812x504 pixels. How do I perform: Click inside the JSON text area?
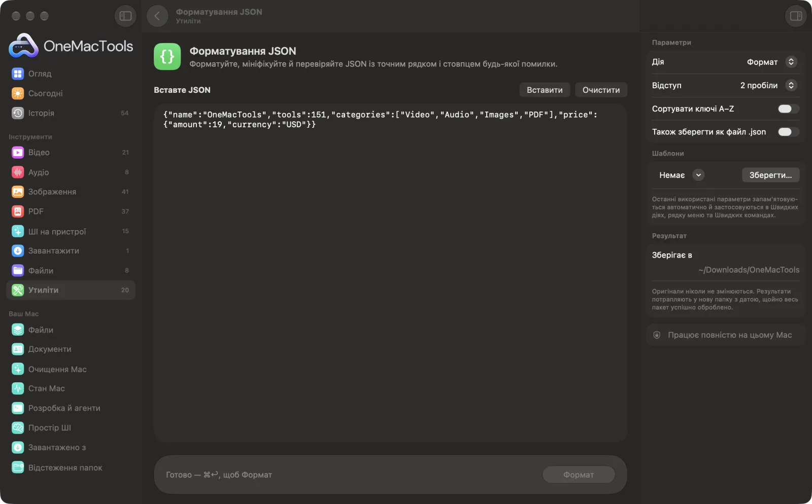390,273
